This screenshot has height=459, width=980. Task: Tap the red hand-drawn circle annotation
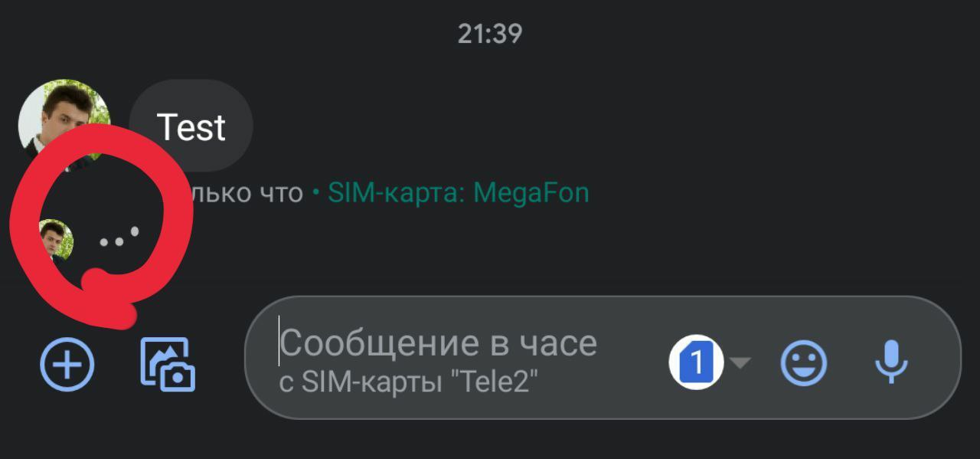[x=100, y=226]
